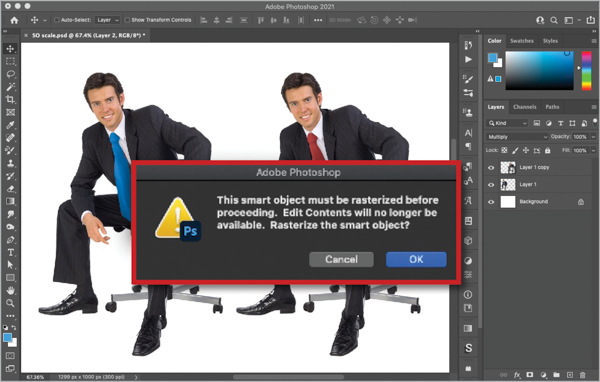The height and width of the screenshot is (382, 600).
Task: Open the status bar info arrow
Action: point(136,377)
